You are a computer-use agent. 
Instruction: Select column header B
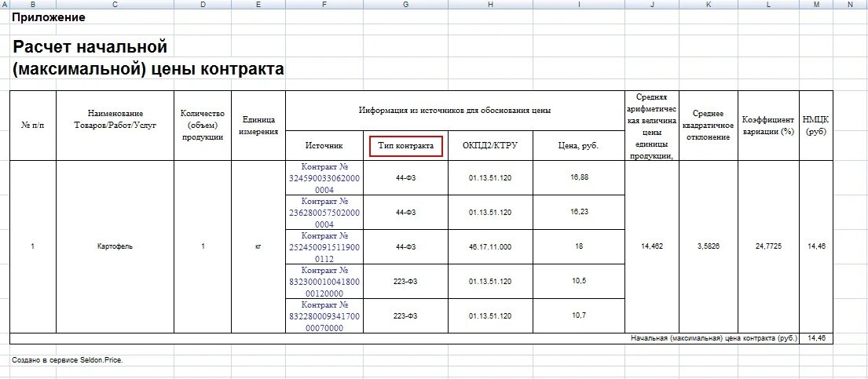[33, 5]
